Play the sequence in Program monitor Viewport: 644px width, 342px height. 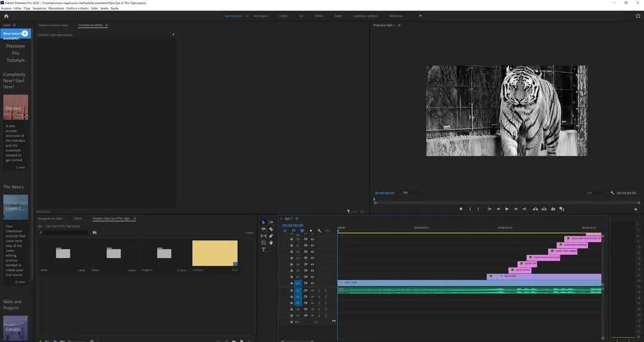coord(507,209)
